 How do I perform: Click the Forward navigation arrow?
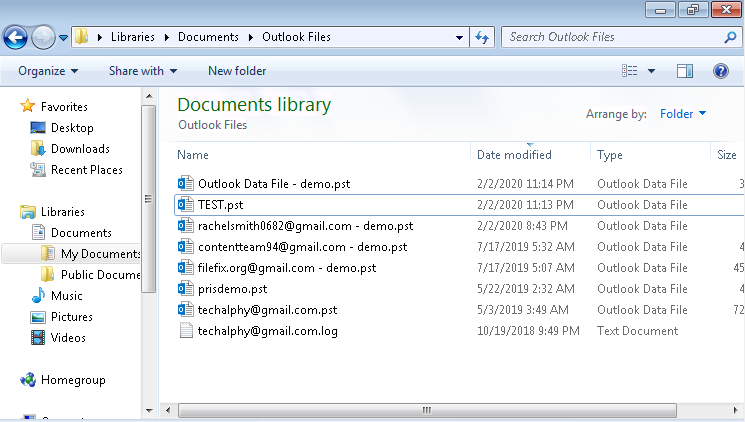pos(43,37)
